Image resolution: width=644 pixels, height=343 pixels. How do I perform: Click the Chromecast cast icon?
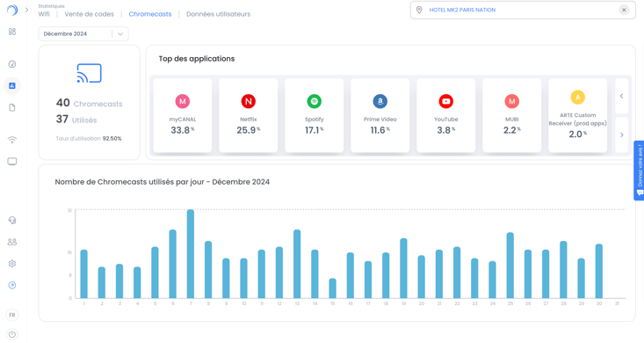point(89,73)
